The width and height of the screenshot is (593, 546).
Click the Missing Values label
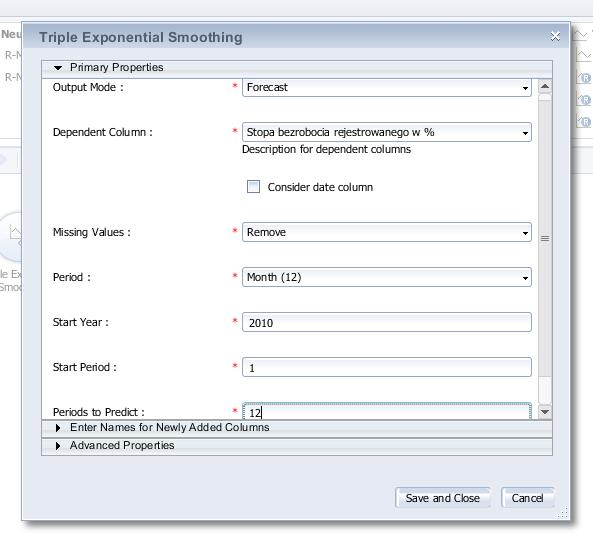click(92, 232)
